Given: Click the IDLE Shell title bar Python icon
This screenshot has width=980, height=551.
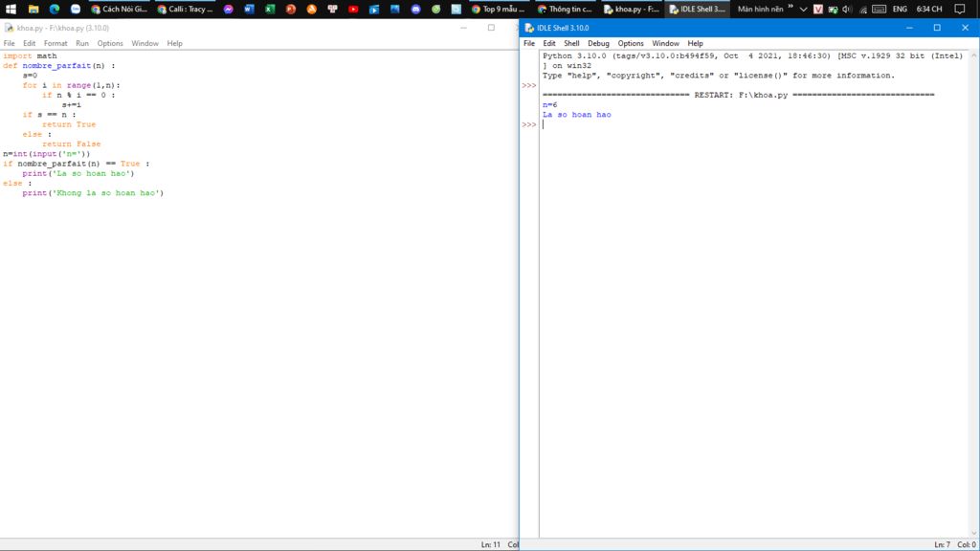Looking at the screenshot, I should pyautogui.click(x=529, y=28).
